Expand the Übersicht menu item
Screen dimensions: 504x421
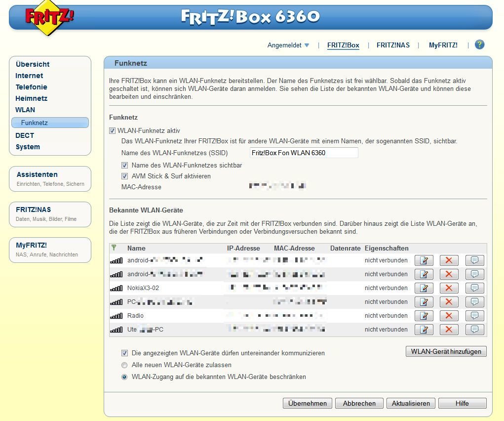pos(33,64)
